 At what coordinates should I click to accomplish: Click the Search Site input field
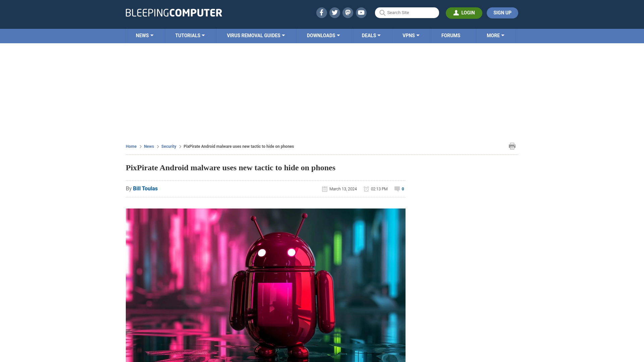pos(407,12)
